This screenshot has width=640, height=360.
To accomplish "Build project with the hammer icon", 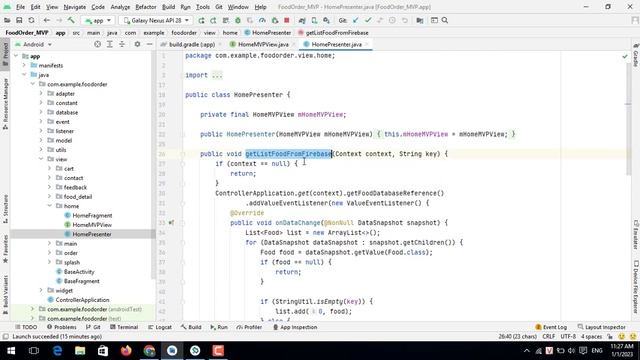I will tap(71, 20).
